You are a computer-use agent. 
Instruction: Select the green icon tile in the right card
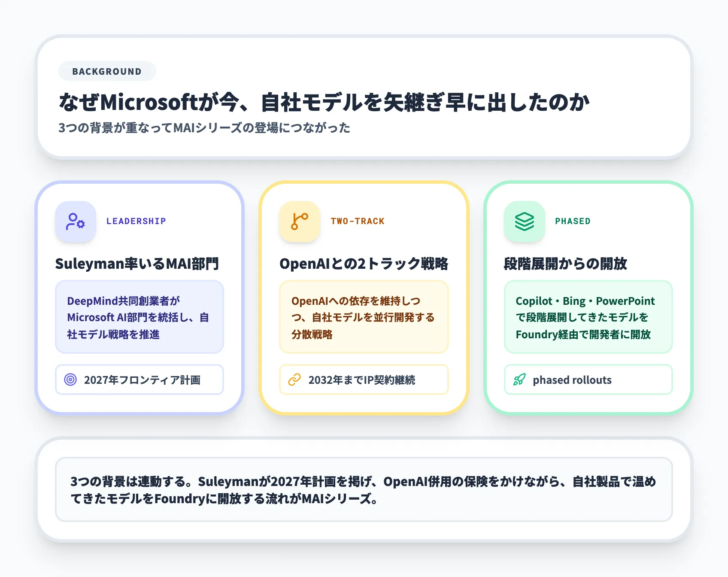(524, 222)
